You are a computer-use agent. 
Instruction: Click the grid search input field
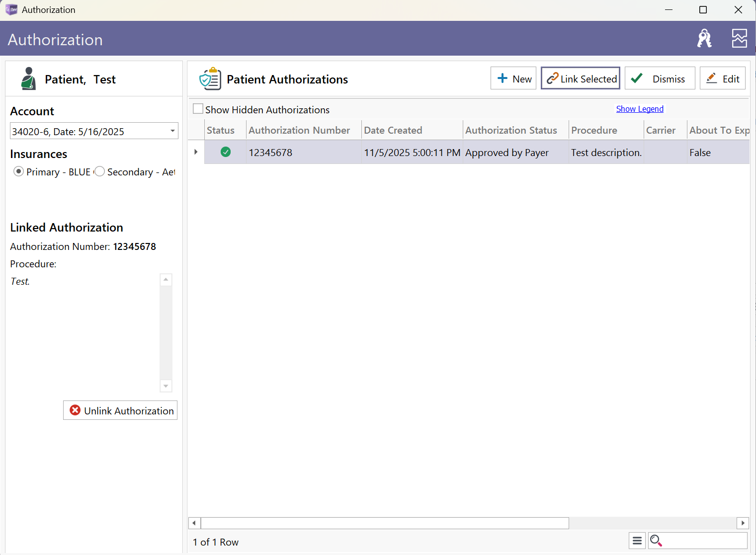(x=704, y=541)
